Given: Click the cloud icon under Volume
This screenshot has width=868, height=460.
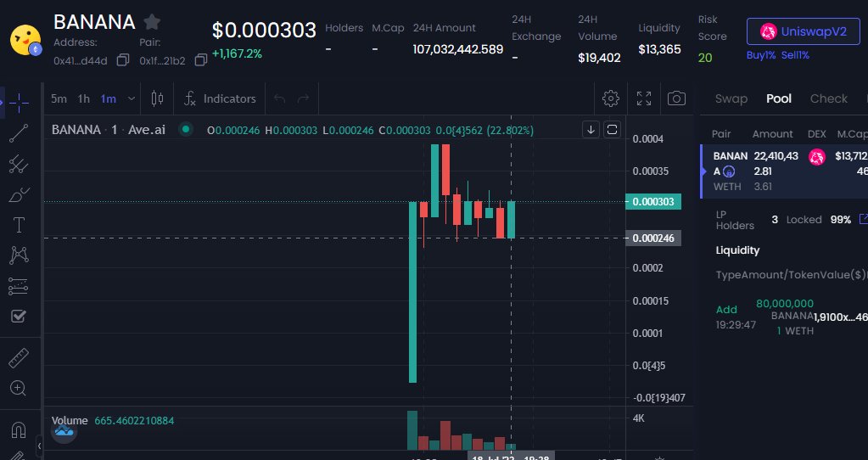Looking at the screenshot, I should (x=64, y=430).
